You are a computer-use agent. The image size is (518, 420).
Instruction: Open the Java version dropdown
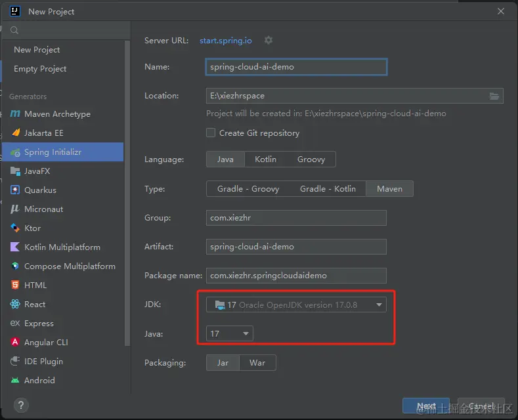[x=230, y=334]
